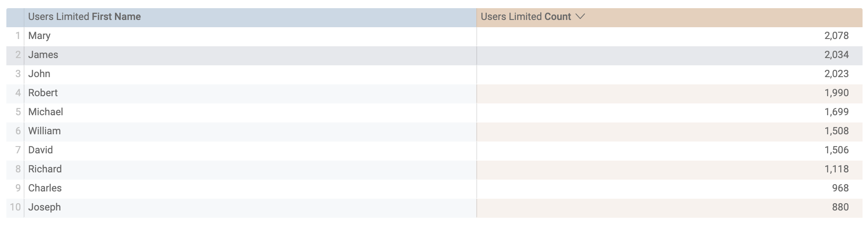The width and height of the screenshot is (868, 225).
Task: Select the William name cell
Action: click(45, 131)
